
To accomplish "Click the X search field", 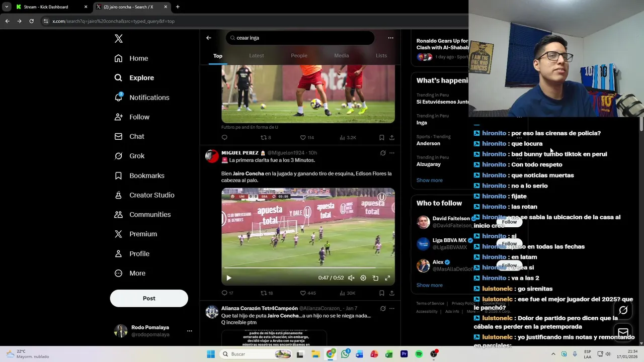I will (300, 38).
